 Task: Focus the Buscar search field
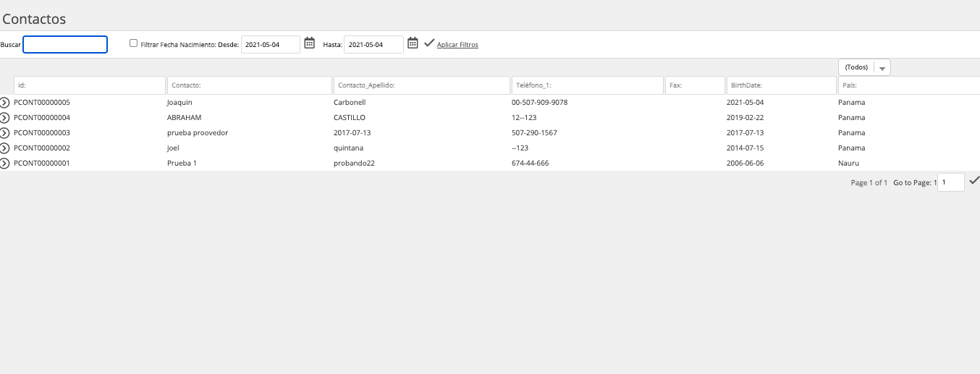tap(65, 44)
